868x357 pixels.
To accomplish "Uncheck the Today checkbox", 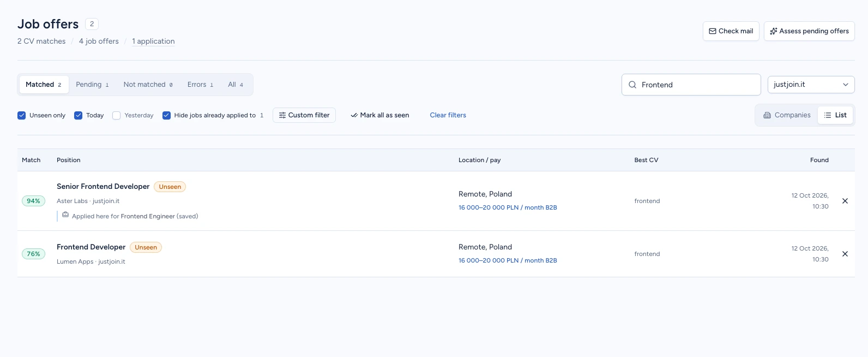I will pyautogui.click(x=79, y=115).
